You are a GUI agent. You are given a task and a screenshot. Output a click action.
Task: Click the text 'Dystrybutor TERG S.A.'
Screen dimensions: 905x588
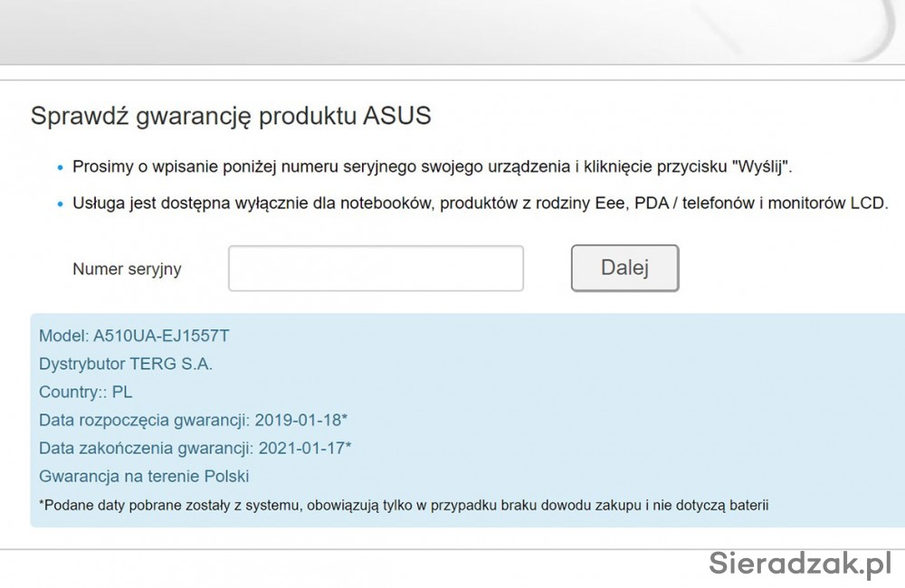tap(126, 365)
